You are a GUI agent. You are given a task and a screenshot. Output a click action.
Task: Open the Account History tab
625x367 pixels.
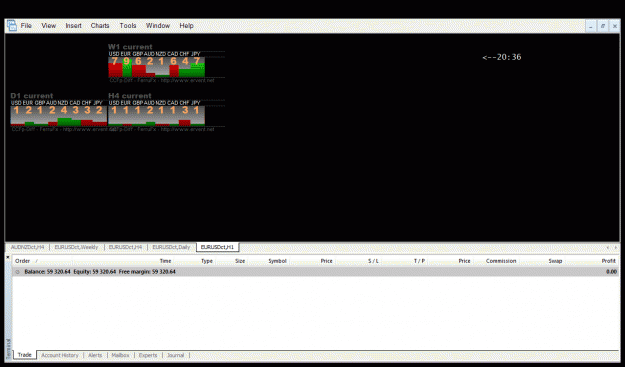click(x=60, y=355)
